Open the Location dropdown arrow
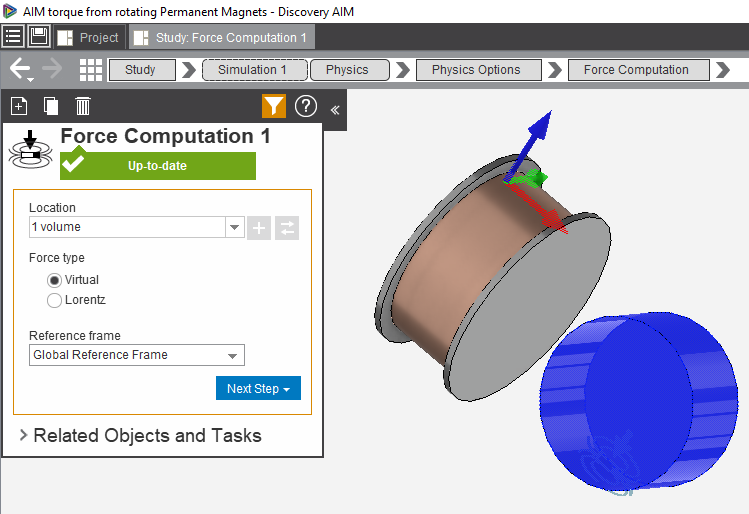Image resolution: width=749 pixels, height=514 pixels. [x=235, y=227]
